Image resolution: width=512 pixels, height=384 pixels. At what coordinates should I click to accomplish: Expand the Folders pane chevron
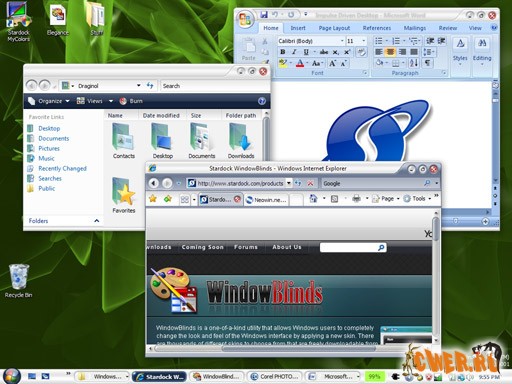click(97, 221)
